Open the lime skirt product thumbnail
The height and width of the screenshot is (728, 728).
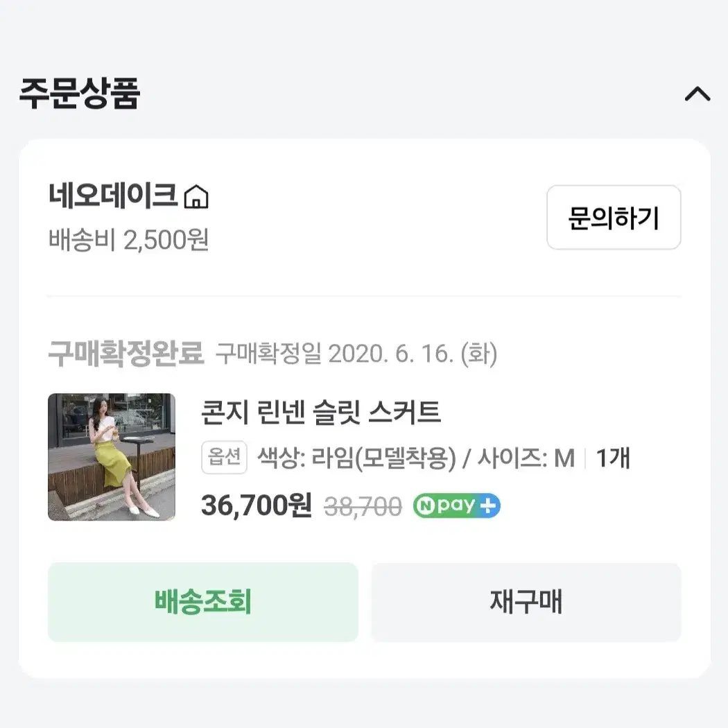[112, 457]
